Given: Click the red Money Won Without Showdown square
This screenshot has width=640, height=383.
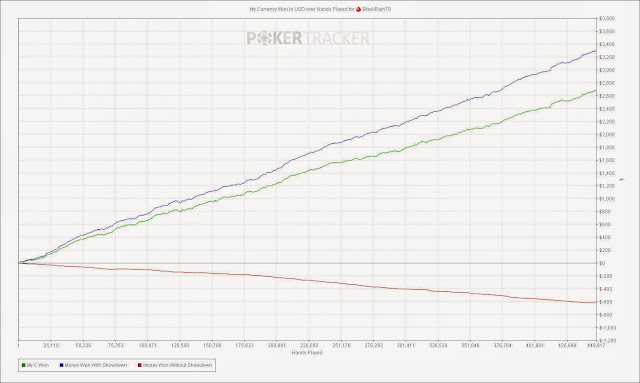Looking at the screenshot, I should pos(140,365).
